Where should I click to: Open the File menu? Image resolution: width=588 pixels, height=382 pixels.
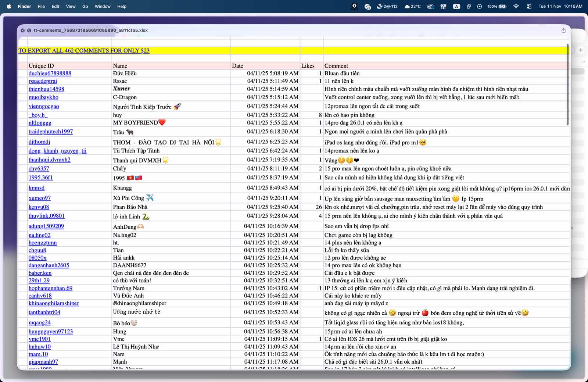[x=41, y=6]
